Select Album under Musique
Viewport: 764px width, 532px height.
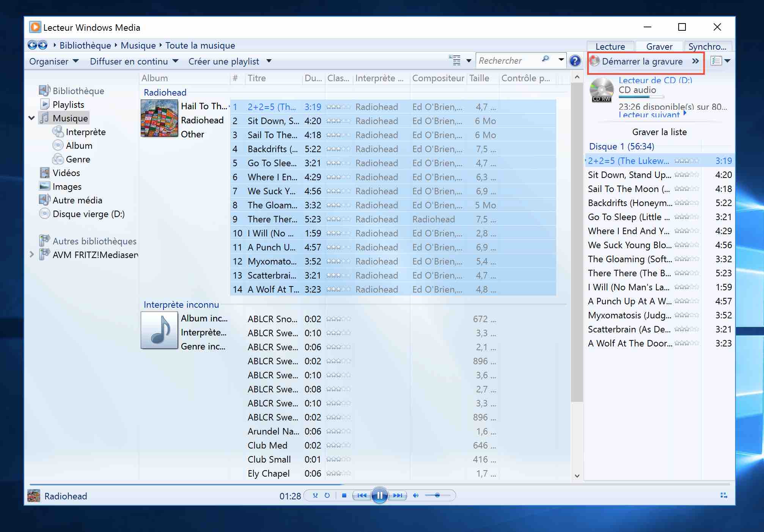[x=79, y=145]
